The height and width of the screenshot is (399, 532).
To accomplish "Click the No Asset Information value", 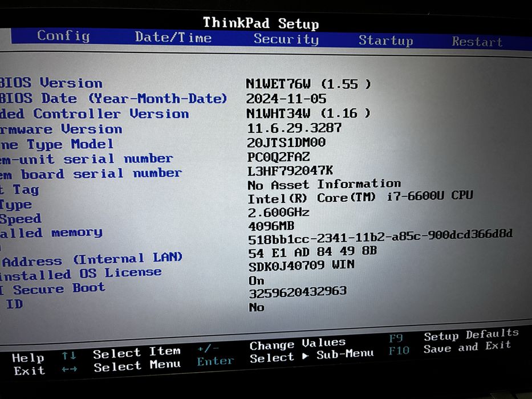I will pos(324,185).
